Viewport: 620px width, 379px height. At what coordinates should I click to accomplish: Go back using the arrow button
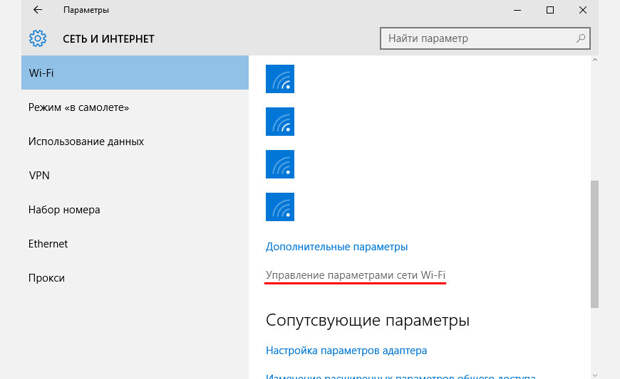pyautogui.click(x=38, y=10)
